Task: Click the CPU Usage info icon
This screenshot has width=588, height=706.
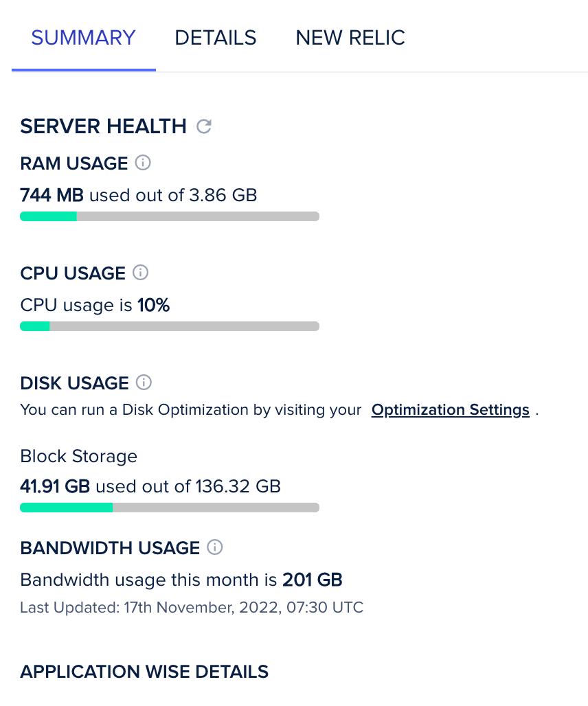Action: [140, 273]
